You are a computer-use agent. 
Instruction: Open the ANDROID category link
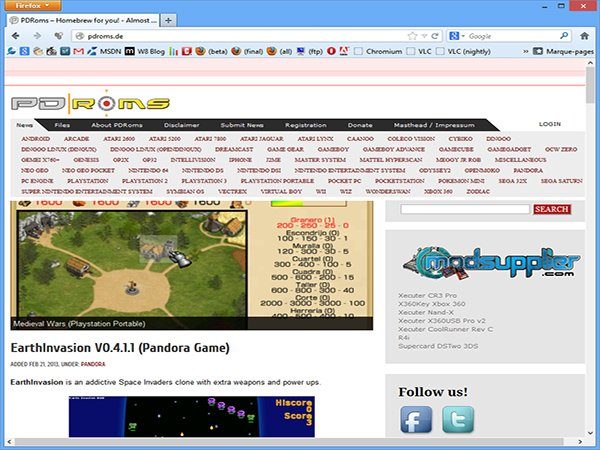pos(36,139)
